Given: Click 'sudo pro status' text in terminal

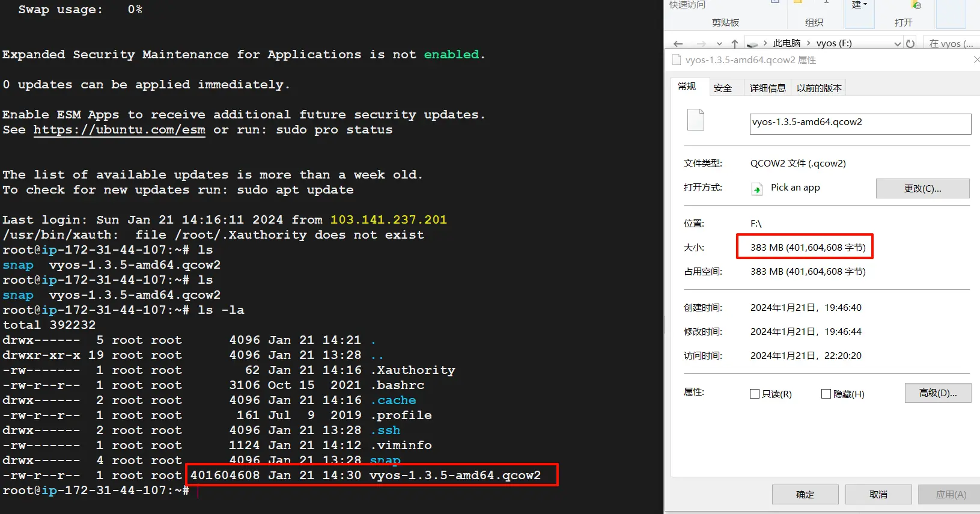Looking at the screenshot, I should click(334, 130).
